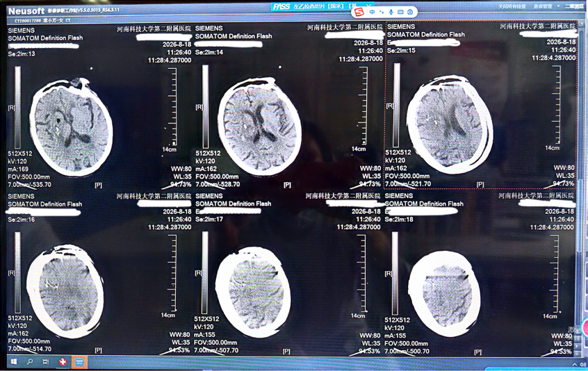
Task: Open the IME soft keyboard icon
Action: [400, 13]
